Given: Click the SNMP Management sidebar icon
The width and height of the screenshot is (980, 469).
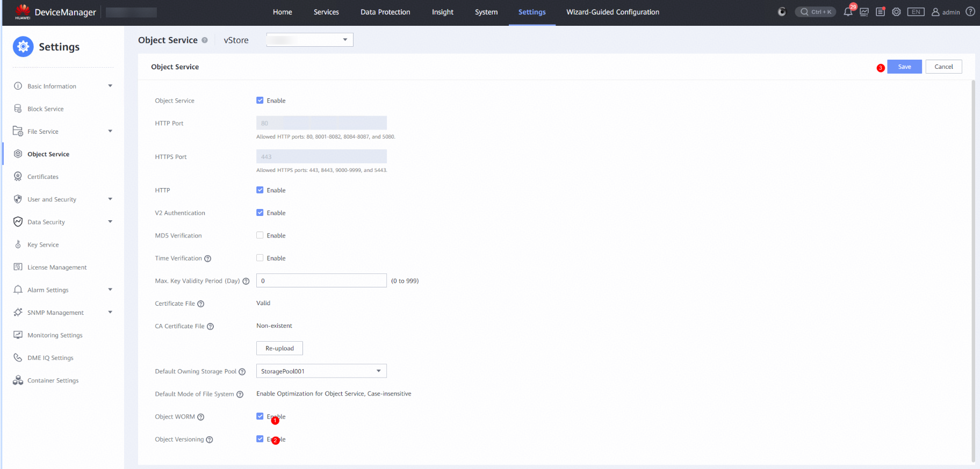Looking at the screenshot, I should pos(18,312).
